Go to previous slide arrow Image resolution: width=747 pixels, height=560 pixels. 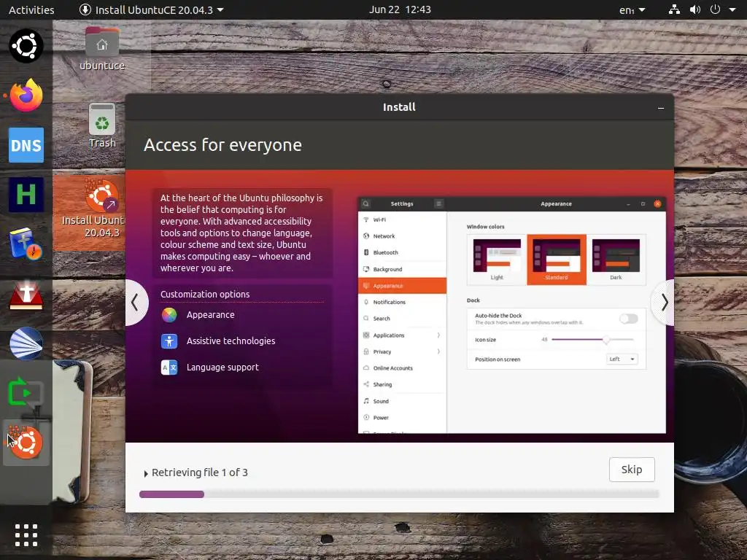click(136, 303)
